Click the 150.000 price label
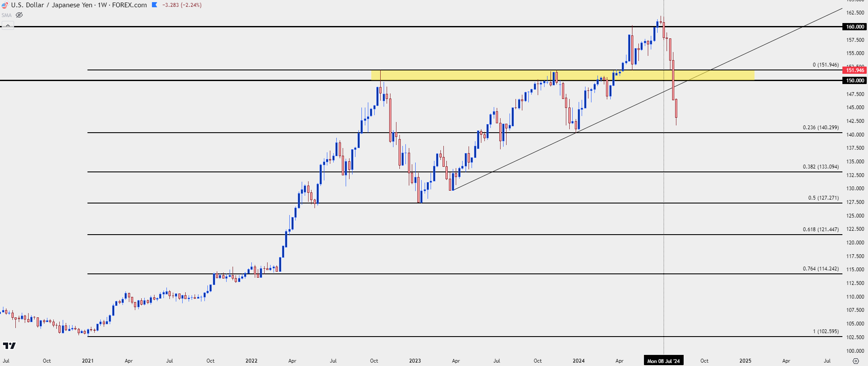This screenshot has width=868, height=366. point(855,80)
